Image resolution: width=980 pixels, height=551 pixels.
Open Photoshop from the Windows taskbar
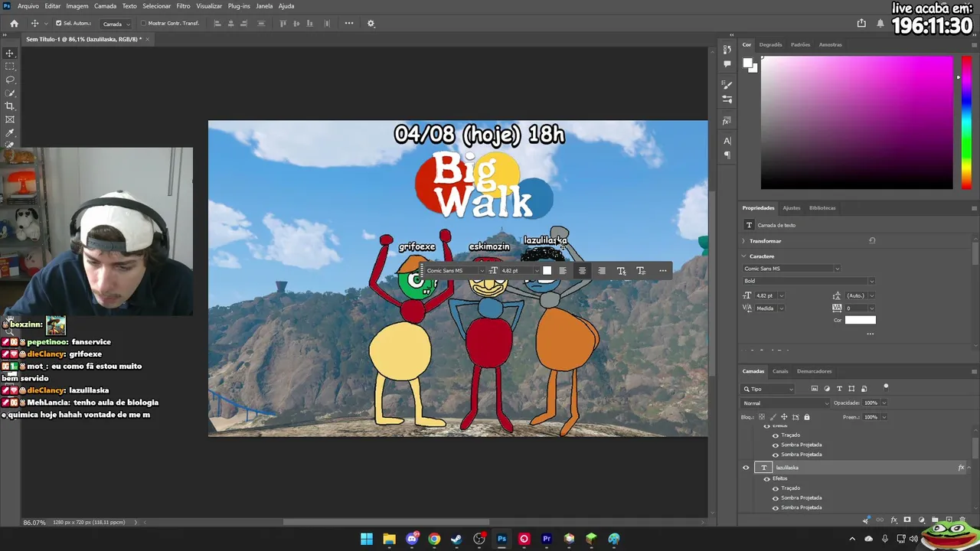click(501, 539)
